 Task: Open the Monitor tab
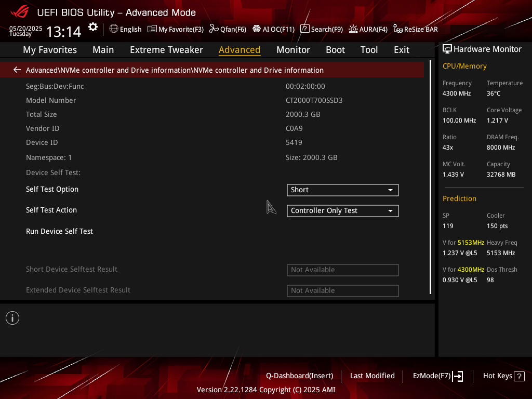(x=293, y=50)
